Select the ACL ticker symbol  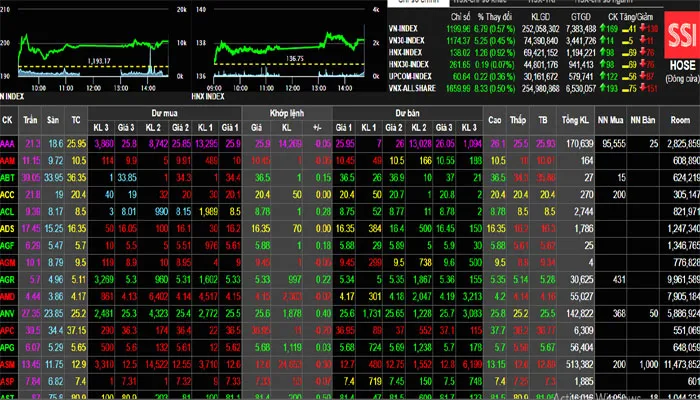tap(9, 213)
